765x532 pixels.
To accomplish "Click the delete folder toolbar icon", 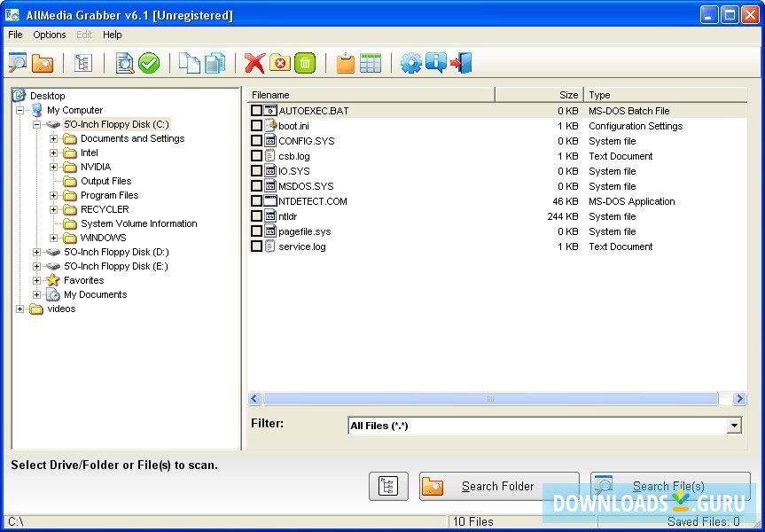I will 280,63.
